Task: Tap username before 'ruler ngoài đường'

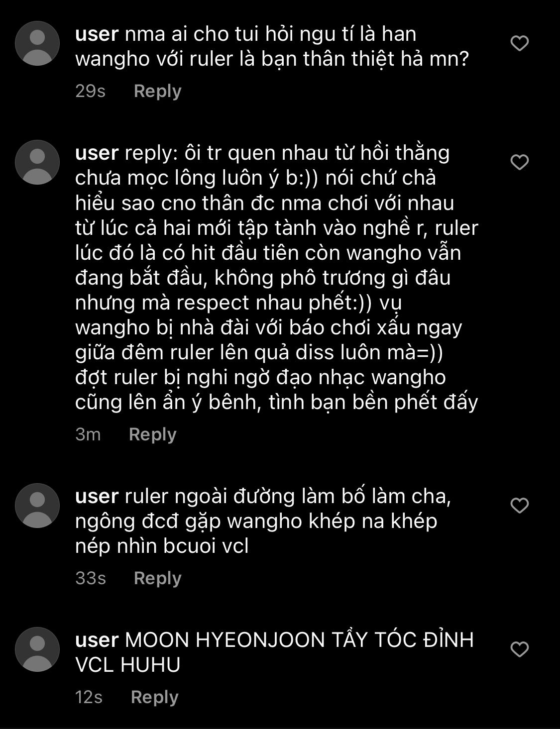Action: click(x=97, y=497)
